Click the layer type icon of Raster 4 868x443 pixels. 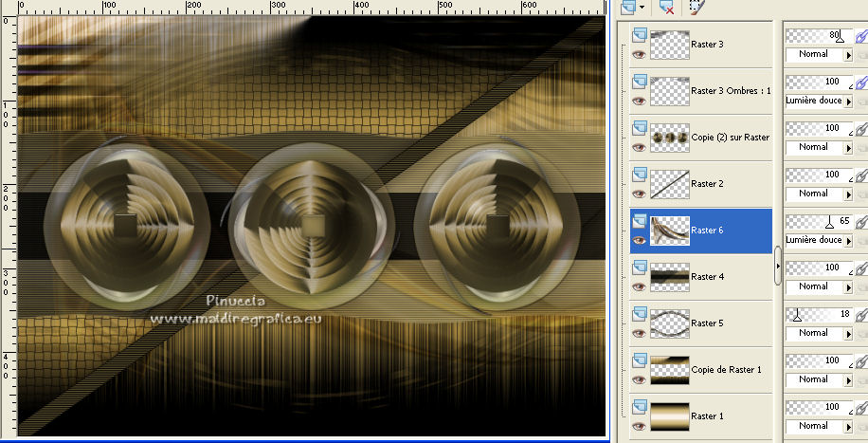640,268
